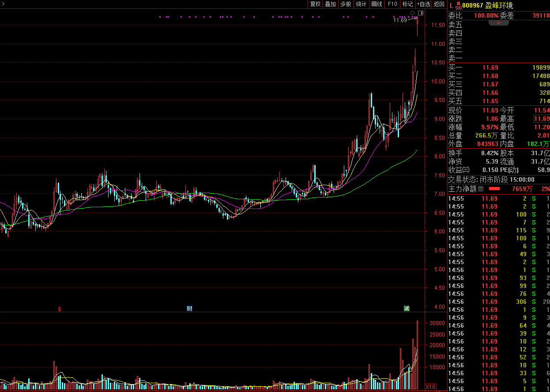Click the green 减 shareholding reduction marker
This screenshot has width=550, height=392.
pos(407,309)
